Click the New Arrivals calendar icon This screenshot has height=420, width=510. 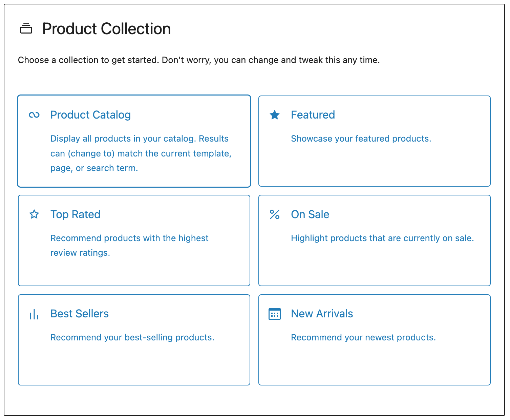[275, 314]
